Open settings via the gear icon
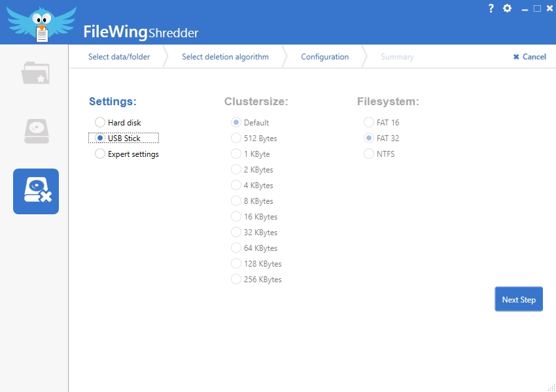This screenshot has height=392, width=556. [x=508, y=8]
